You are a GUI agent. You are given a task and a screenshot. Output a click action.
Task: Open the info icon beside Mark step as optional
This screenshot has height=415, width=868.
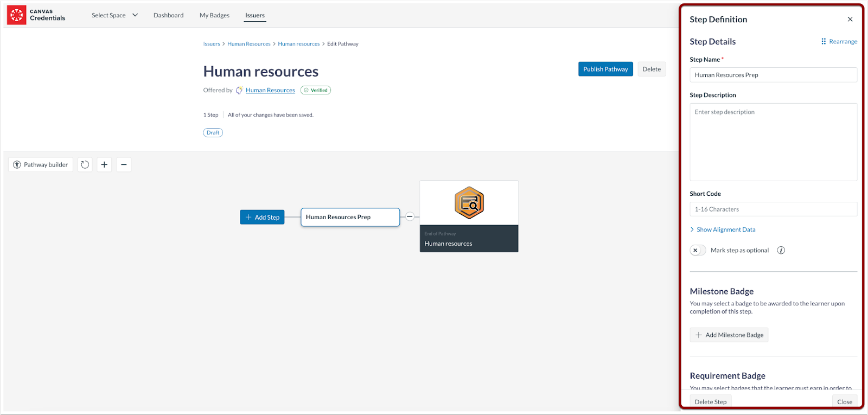[781, 250]
